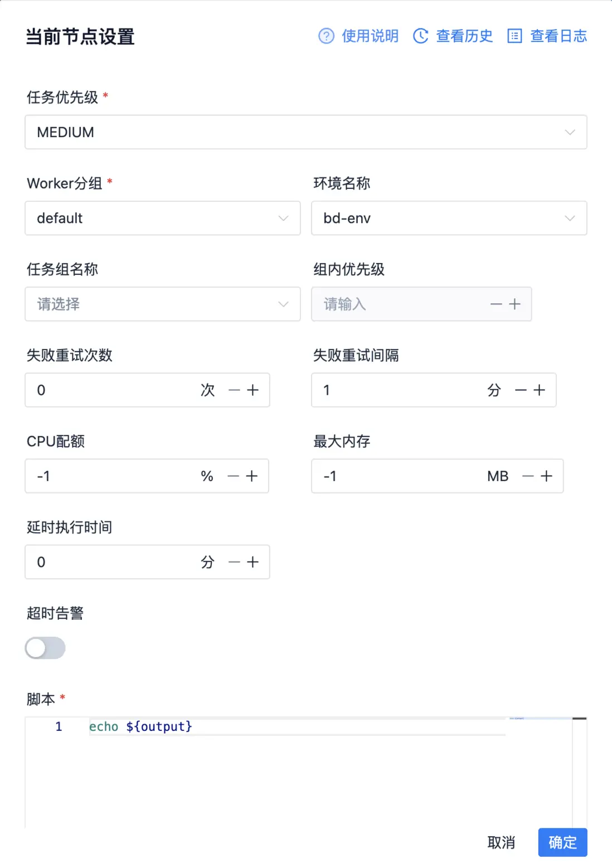This screenshot has width=612, height=868.
Task: Click the 使用说明 help question-mark icon
Action: pos(326,36)
